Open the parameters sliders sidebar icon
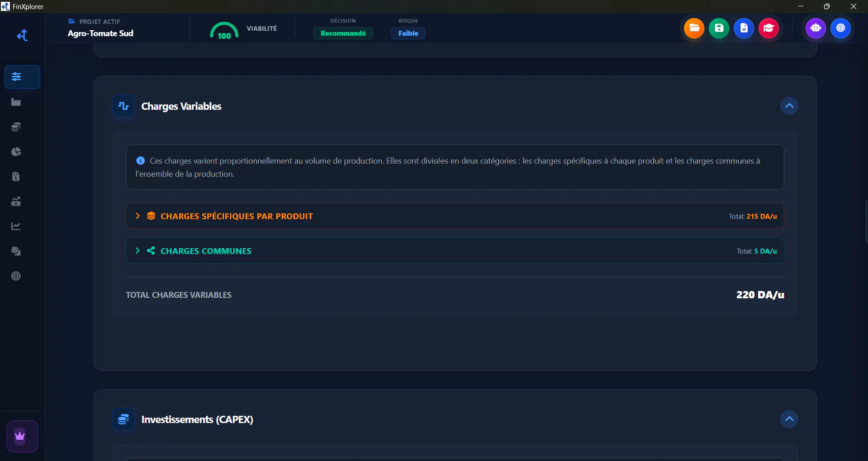The width and height of the screenshot is (868, 461). click(x=22, y=77)
